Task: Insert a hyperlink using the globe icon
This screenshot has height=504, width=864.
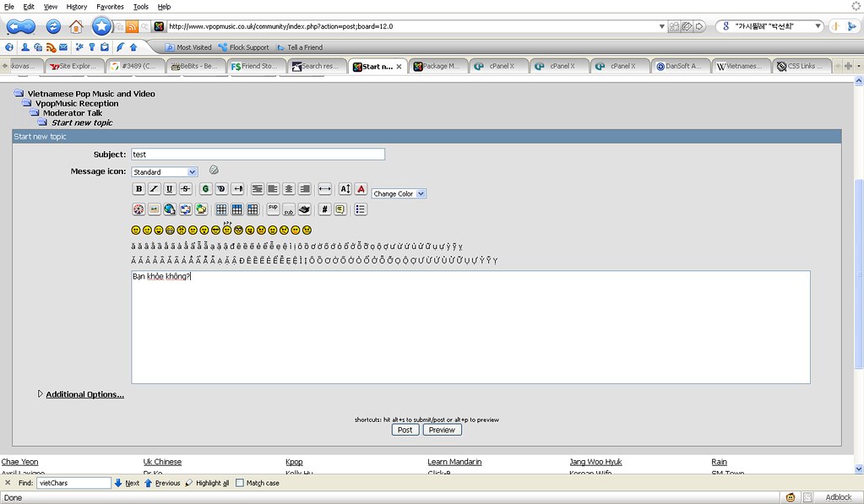Action: [x=170, y=209]
